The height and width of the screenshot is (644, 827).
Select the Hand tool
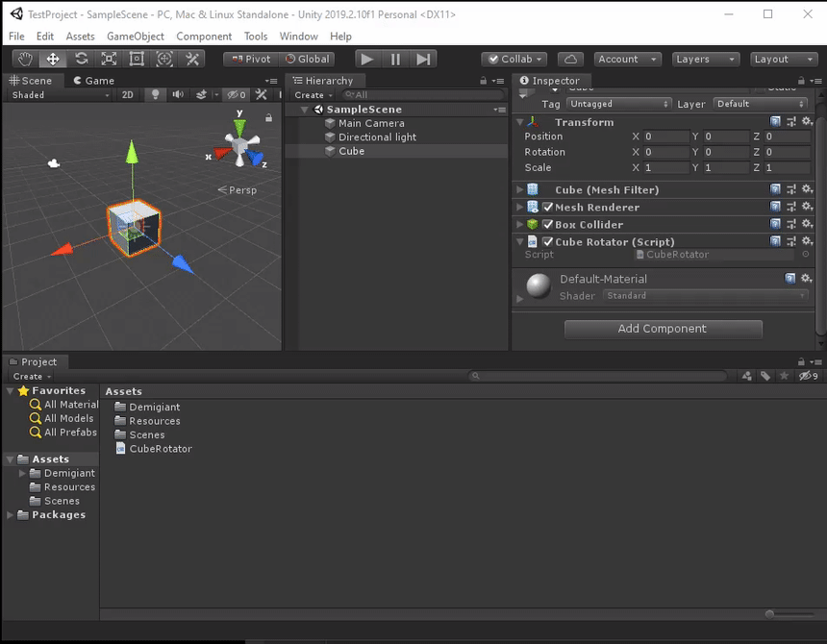click(x=25, y=59)
